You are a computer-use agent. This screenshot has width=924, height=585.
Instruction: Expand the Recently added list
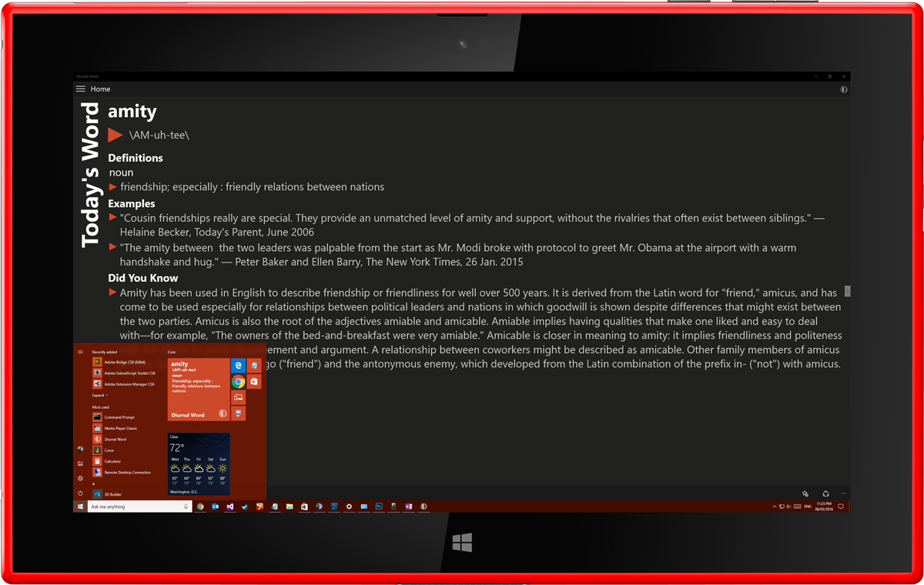click(x=100, y=395)
